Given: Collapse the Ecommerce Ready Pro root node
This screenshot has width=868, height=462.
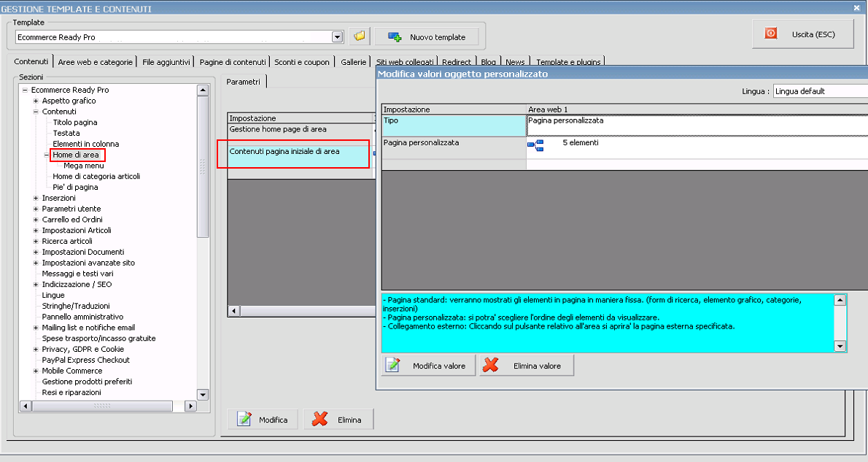Looking at the screenshot, I should [25, 90].
